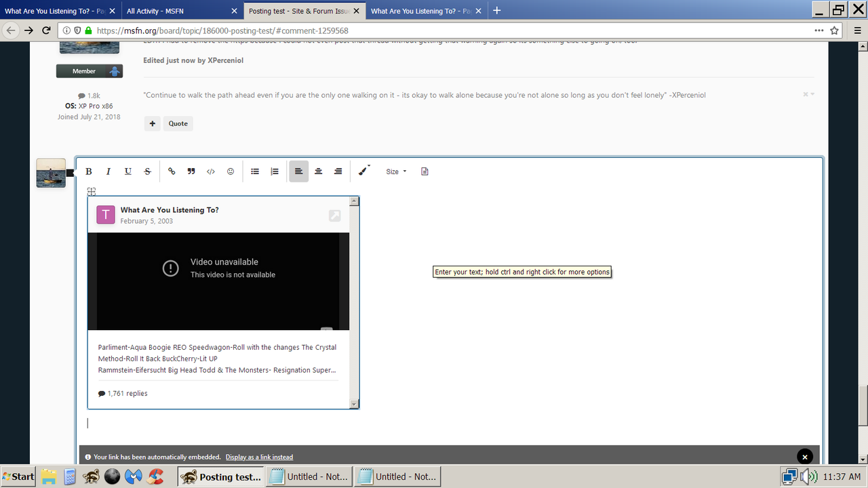
Task: Set text alignment to right
Action: tap(338, 171)
